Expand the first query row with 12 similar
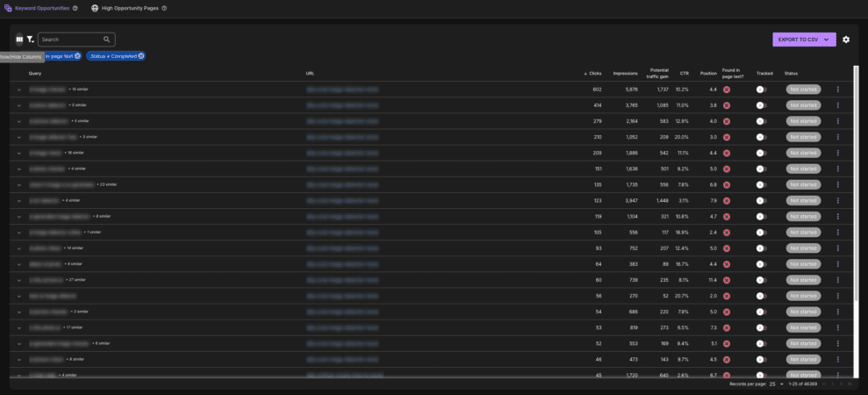 pos(18,90)
